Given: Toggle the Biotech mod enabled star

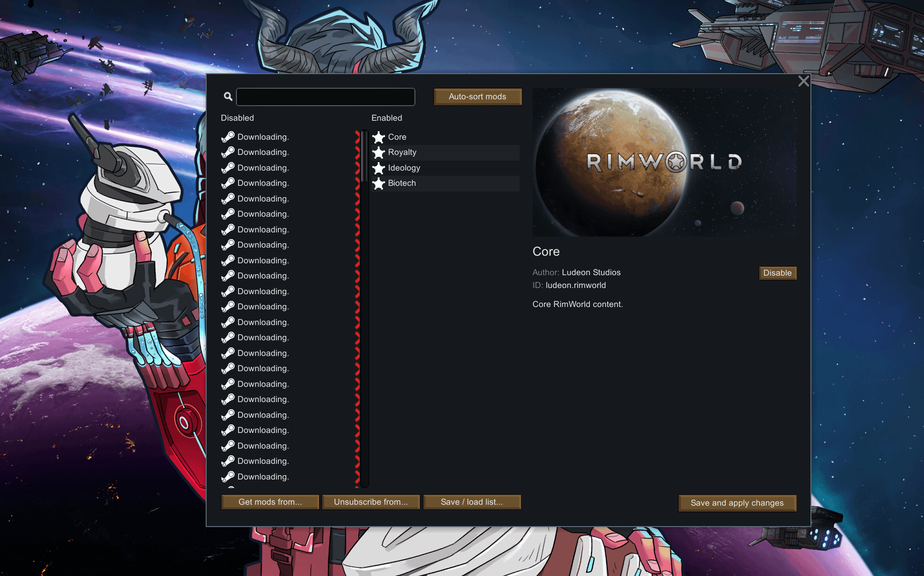Looking at the screenshot, I should pos(379,183).
